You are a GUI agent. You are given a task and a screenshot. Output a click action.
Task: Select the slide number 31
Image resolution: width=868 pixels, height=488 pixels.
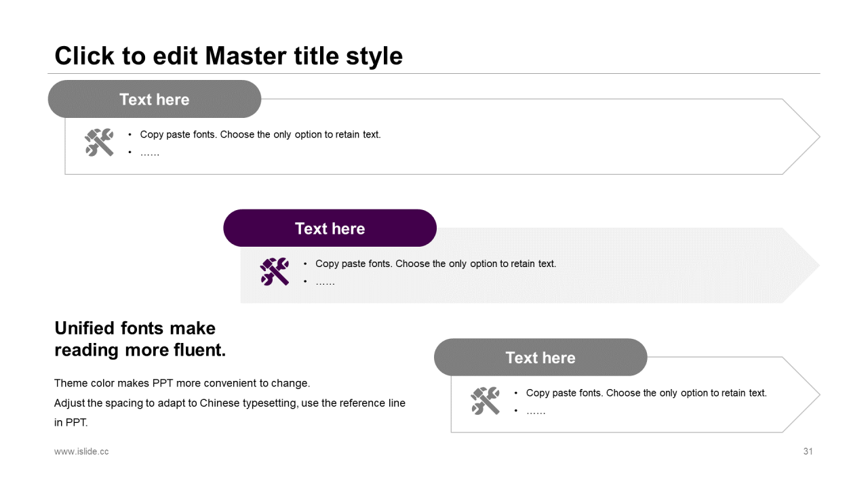click(x=808, y=451)
